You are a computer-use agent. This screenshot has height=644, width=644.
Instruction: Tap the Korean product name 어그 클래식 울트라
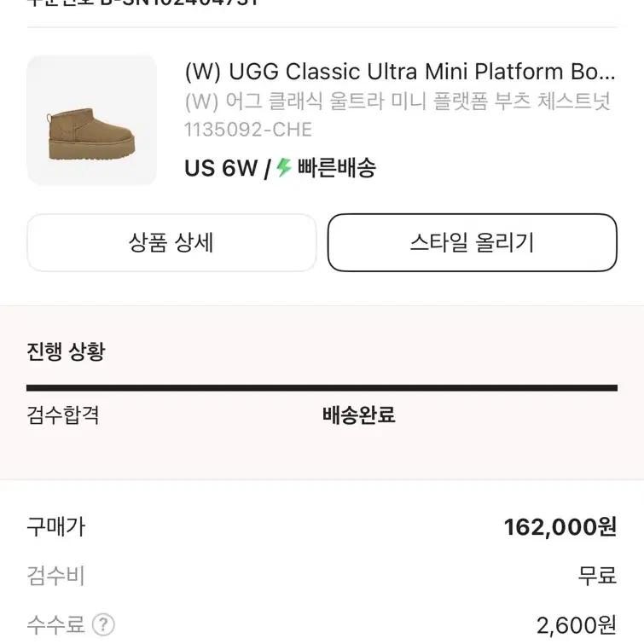point(397,101)
